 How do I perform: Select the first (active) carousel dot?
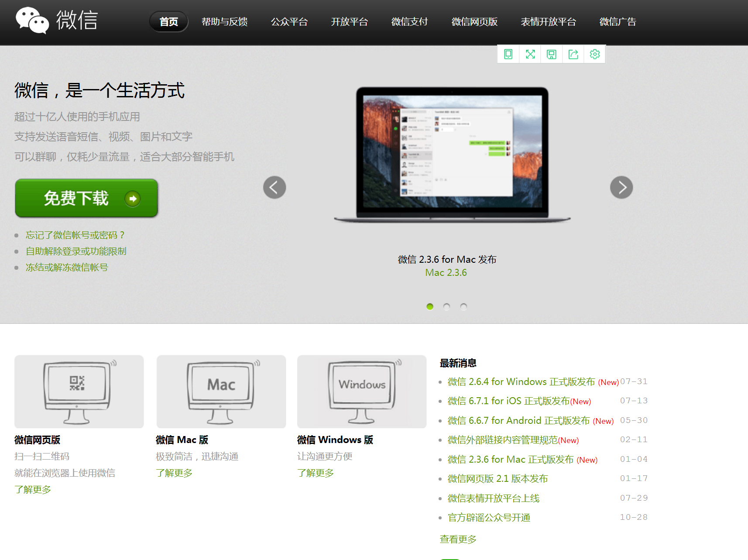429,306
